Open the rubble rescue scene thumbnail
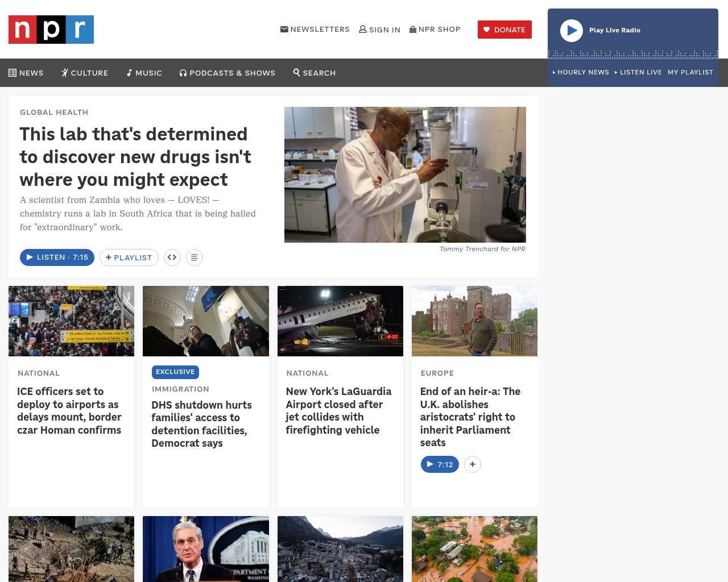The width and height of the screenshot is (728, 582). click(72, 549)
